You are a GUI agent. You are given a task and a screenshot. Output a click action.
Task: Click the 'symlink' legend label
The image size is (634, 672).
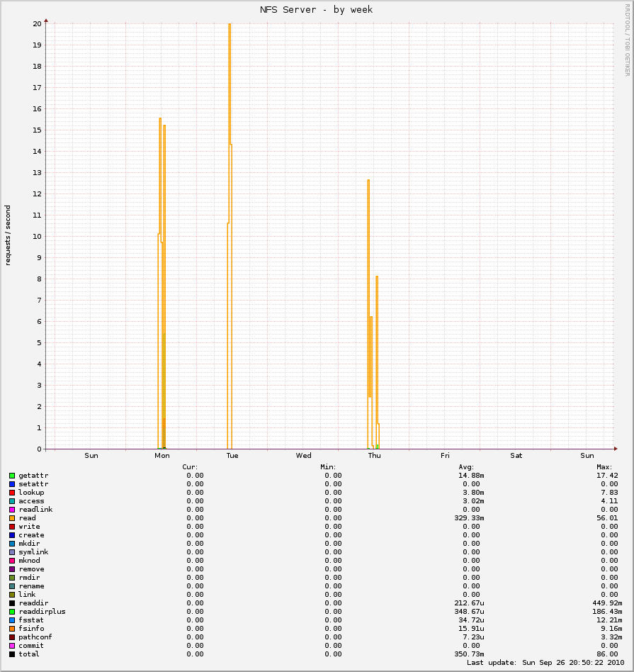[x=33, y=552]
